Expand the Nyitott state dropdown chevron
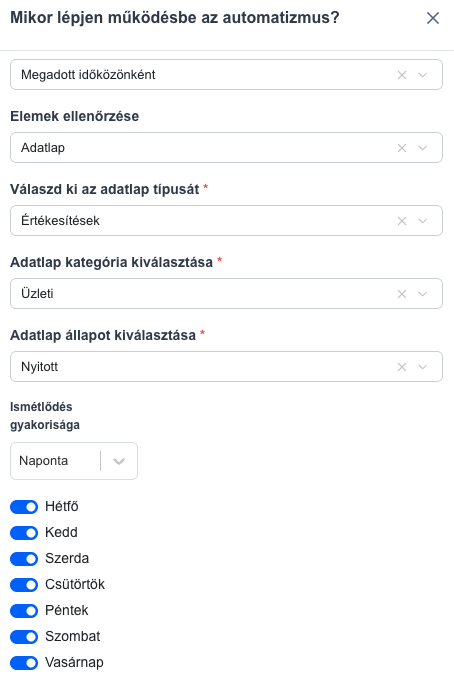The width and height of the screenshot is (454, 686). (x=423, y=367)
